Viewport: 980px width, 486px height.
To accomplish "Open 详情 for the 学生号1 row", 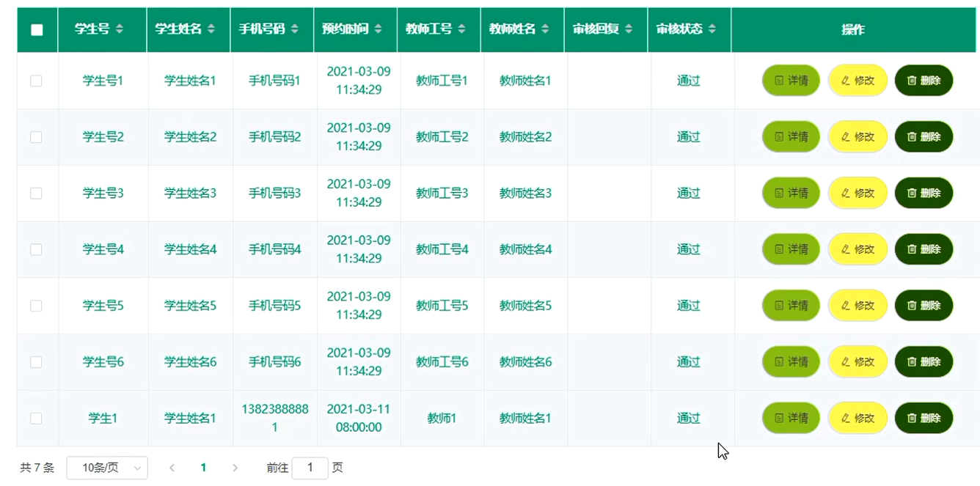I will click(791, 81).
